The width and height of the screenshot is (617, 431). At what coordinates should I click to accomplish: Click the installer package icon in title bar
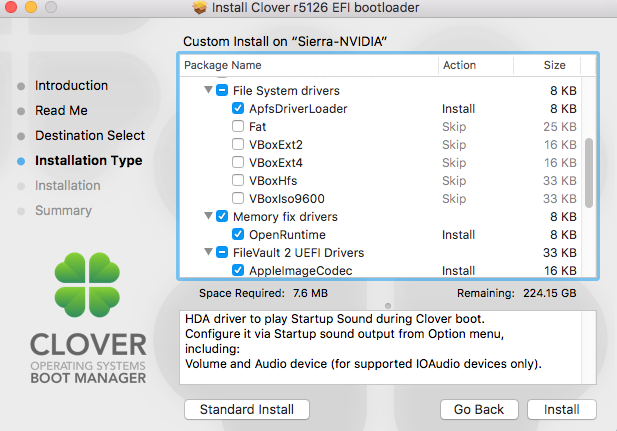(200, 7)
